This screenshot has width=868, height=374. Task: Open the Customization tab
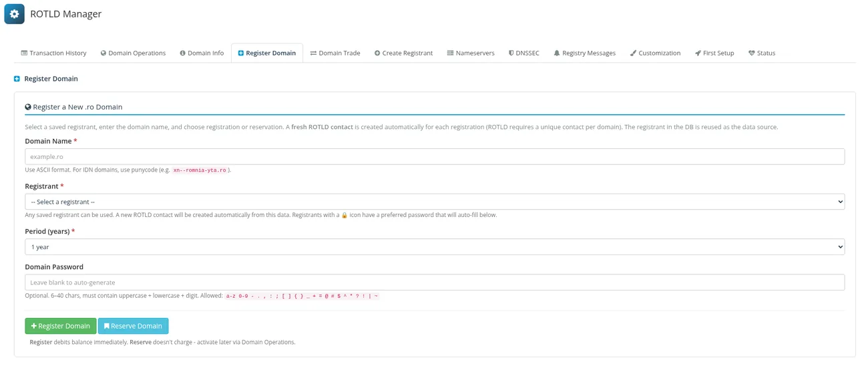655,53
